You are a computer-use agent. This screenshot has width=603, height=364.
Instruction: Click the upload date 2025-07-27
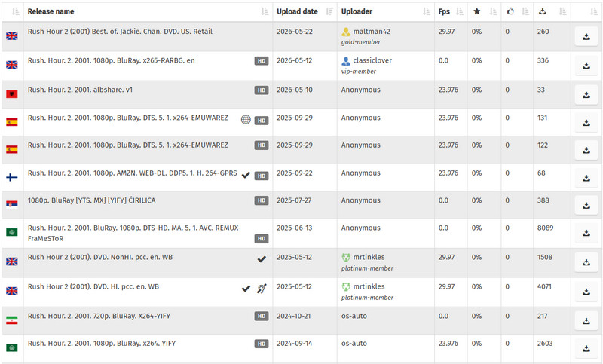[294, 200]
